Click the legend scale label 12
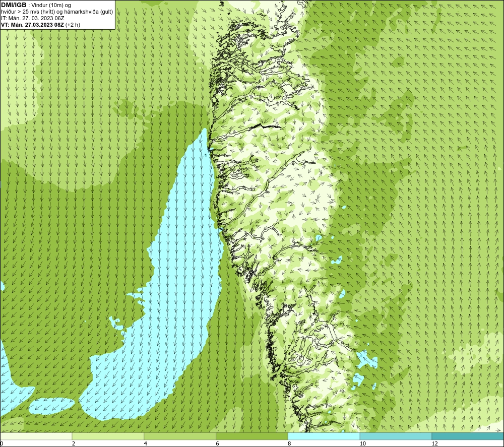Viewport: 504px width, 447px height. (x=434, y=443)
